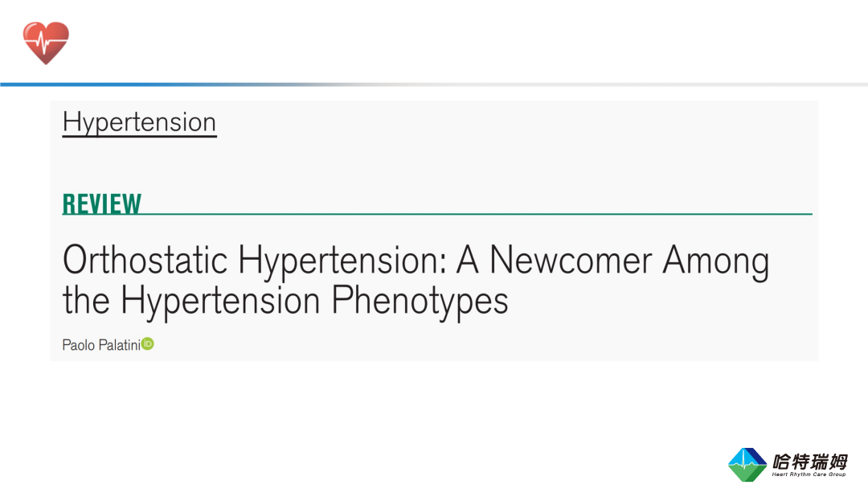Click the word Newcomer in the title
The image size is (868, 489).
coord(571,259)
